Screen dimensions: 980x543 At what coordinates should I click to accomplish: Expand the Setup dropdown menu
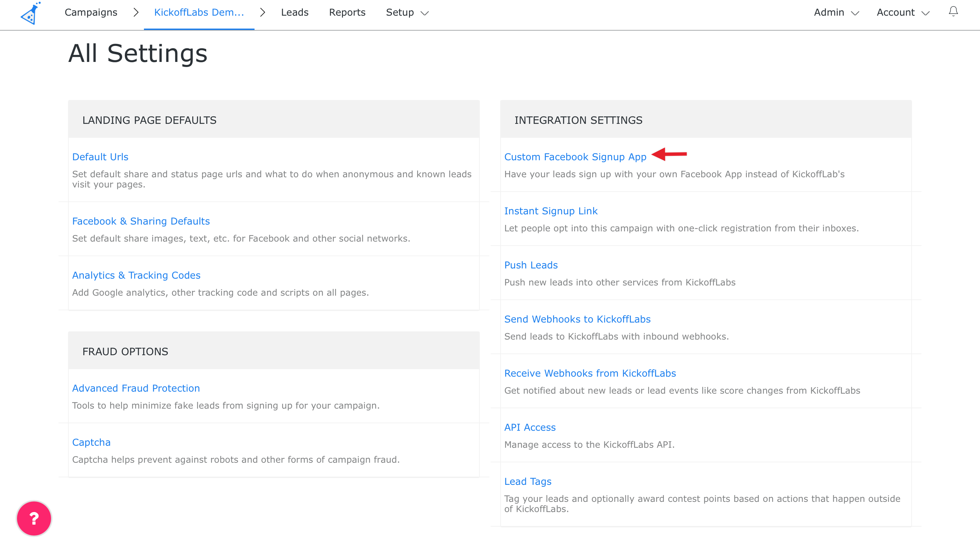(407, 13)
